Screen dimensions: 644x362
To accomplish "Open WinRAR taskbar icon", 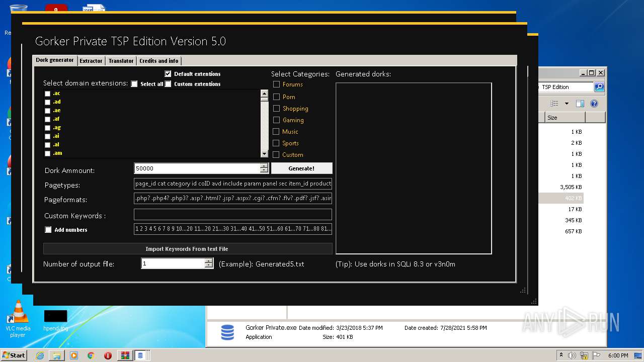I will click(x=125, y=355).
